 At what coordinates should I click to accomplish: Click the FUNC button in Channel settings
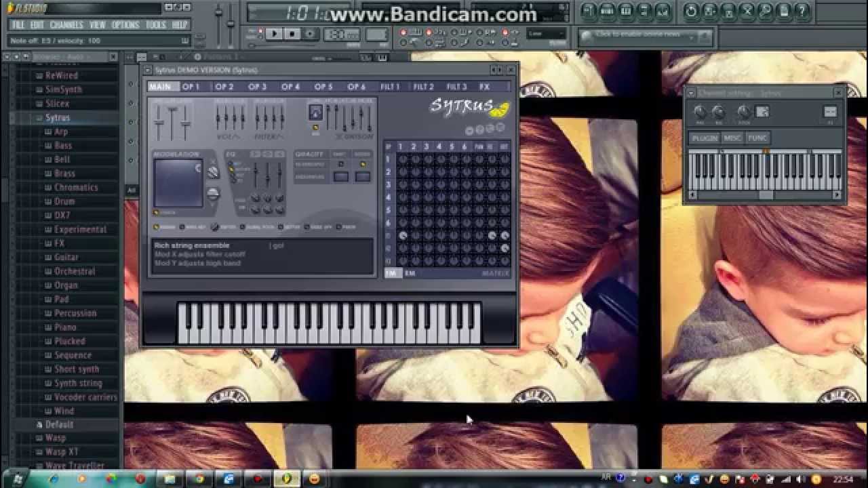pyautogui.click(x=757, y=138)
